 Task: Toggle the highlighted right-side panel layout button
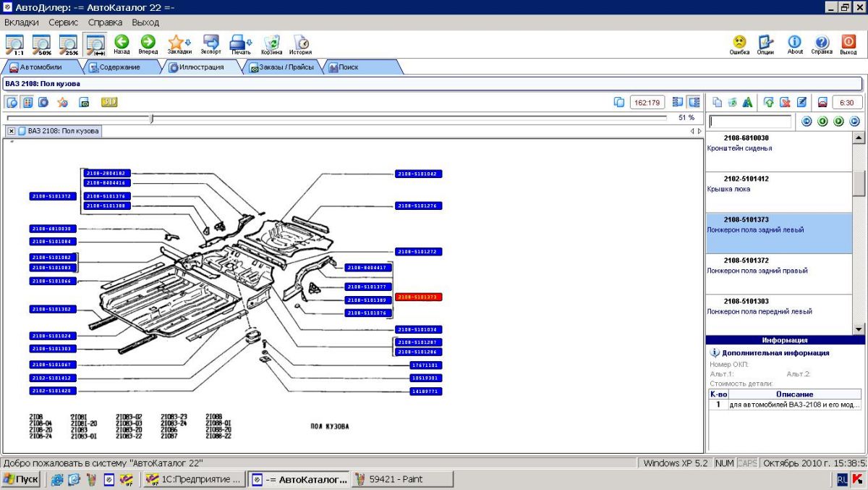(694, 102)
